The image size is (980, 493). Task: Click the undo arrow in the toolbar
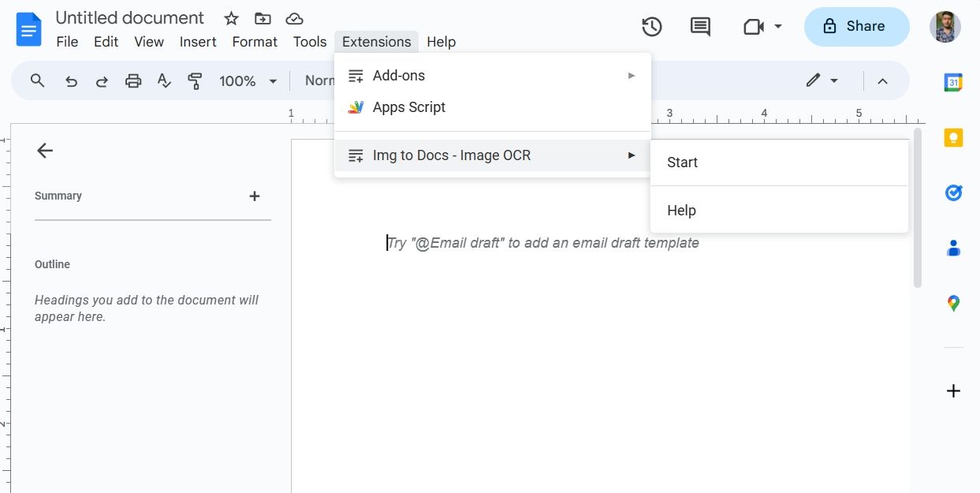coord(72,80)
